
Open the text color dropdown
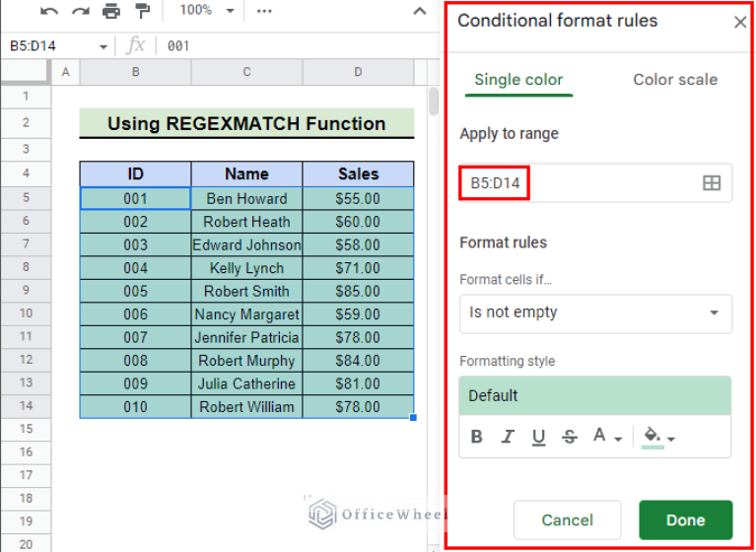tap(606, 437)
